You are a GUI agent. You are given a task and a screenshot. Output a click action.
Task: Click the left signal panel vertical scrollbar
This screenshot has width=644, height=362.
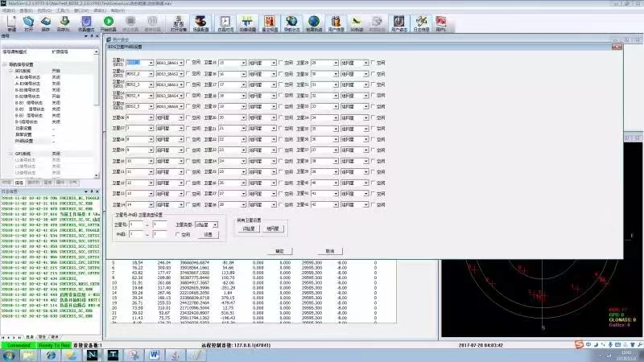coord(97,114)
